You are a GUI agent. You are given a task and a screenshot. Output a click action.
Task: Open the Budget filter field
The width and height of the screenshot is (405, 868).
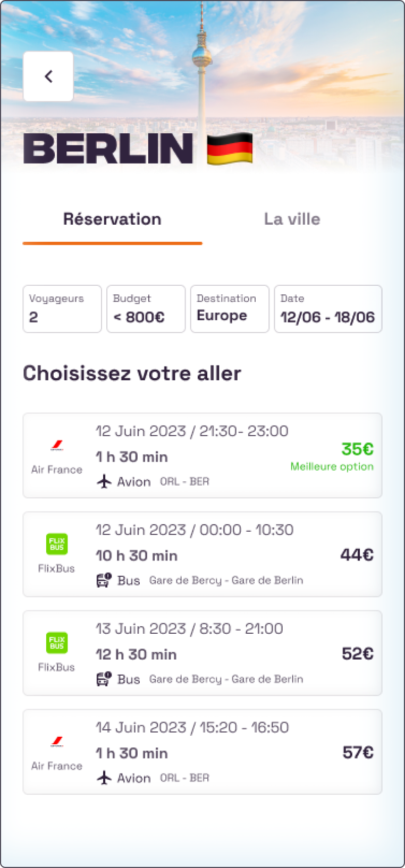tap(146, 309)
